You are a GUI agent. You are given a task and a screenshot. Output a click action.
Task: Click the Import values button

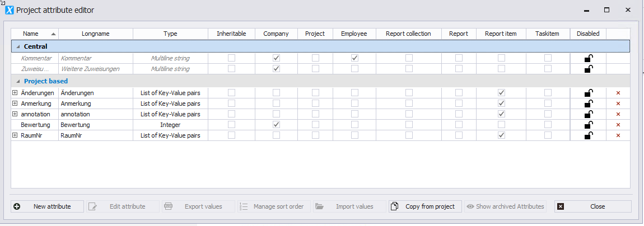click(x=349, y=206)
